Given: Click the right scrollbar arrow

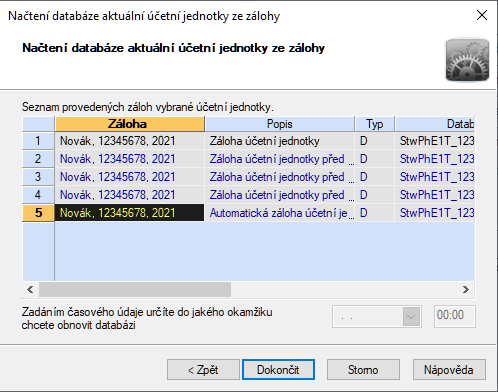Looking at the screenshot, I should 466,289.
